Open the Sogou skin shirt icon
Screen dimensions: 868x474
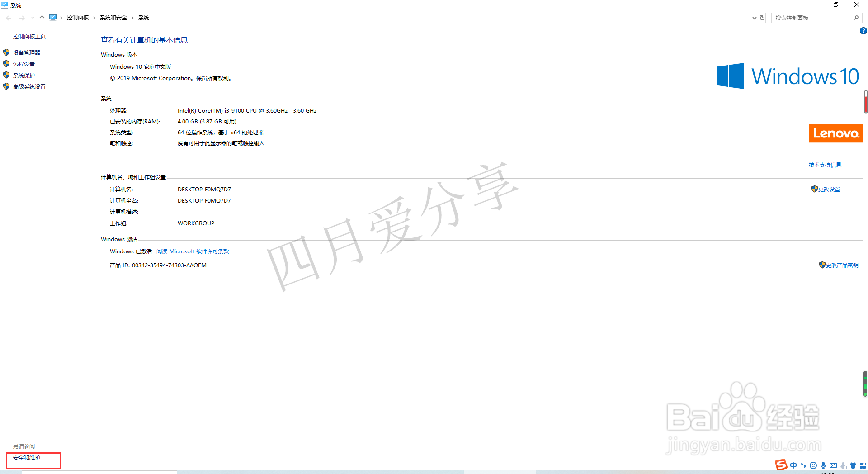pyautogui.click(x=853, y=465)
